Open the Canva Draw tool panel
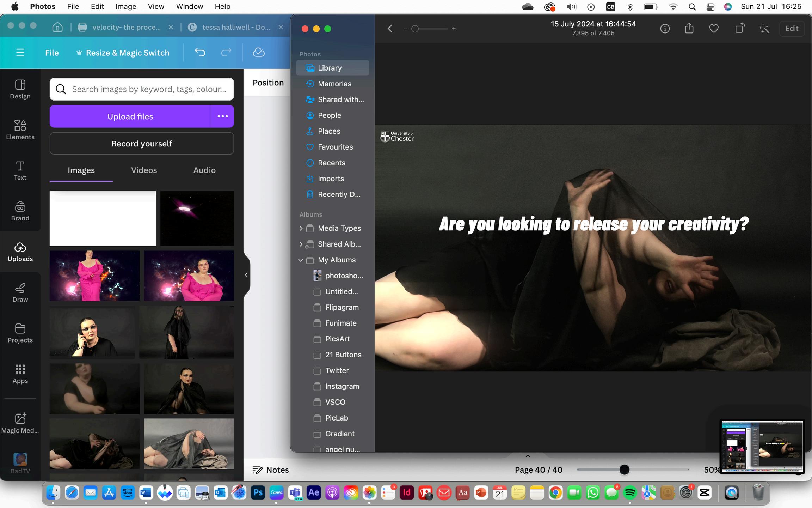This screenshot has width=812, height=508. point(20,292)
